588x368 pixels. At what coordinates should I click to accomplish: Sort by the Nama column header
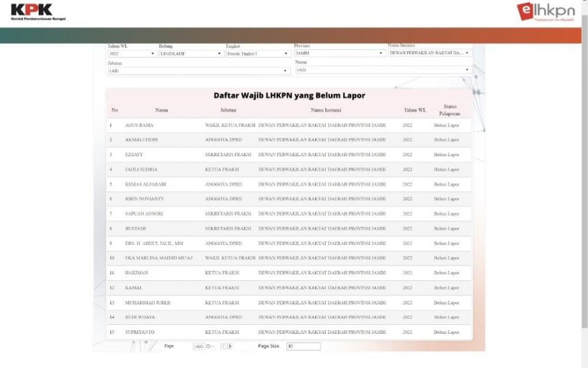(162, 110)
